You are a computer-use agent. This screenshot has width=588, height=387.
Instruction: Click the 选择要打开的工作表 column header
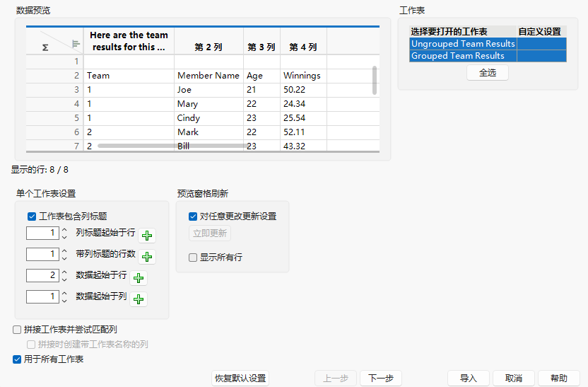[x=463, y=32]
